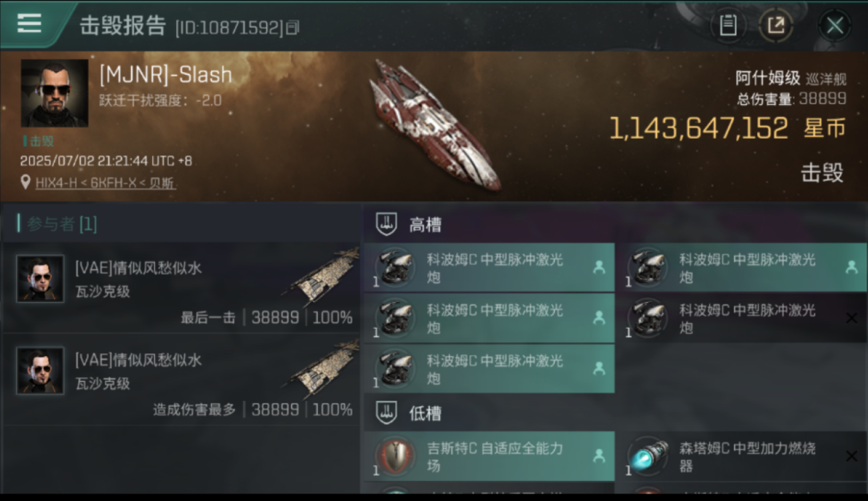
Task: Open location link HIX4-H < 6KFH-X
Action: coord(105,182)
